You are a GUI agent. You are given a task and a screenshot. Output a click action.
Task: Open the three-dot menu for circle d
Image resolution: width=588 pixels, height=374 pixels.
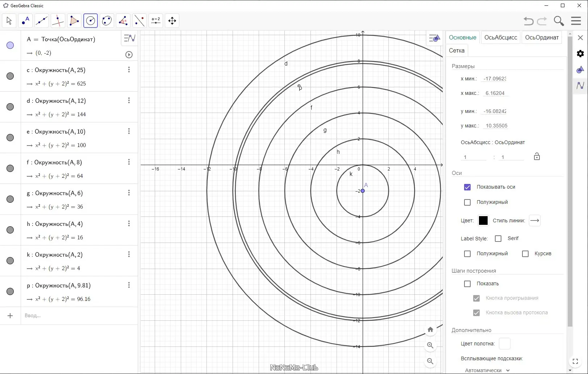129,101
